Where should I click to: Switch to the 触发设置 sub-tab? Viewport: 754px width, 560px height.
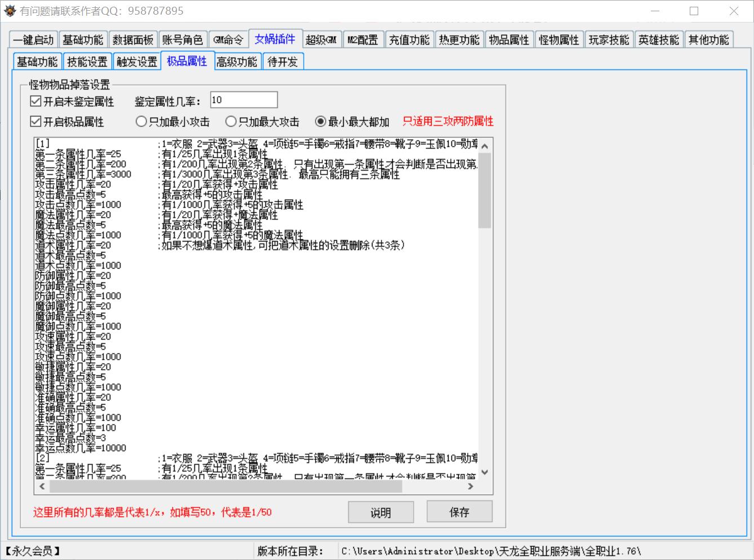[x=137, y=61]
